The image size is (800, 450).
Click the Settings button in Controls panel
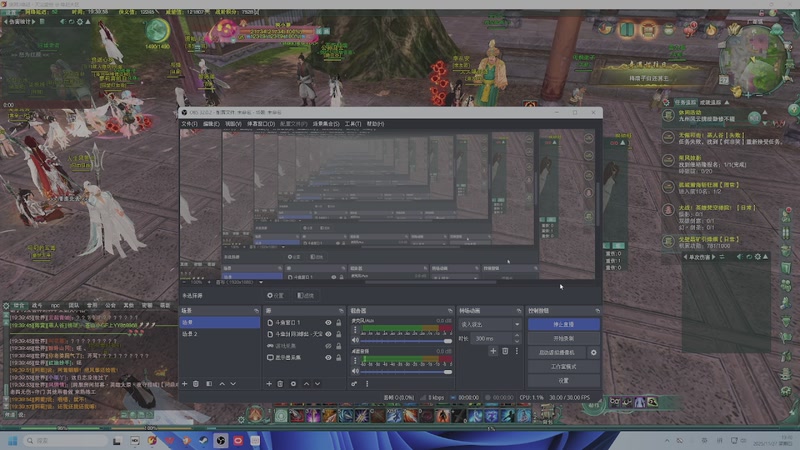point(564,381)
